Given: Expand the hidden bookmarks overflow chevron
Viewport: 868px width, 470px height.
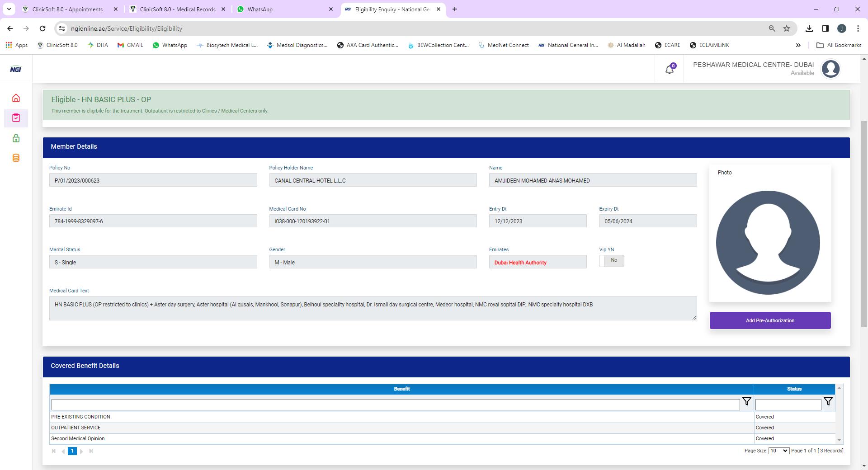Looking at the screenshot, I should pyautogui.click(x=798, y=45).
